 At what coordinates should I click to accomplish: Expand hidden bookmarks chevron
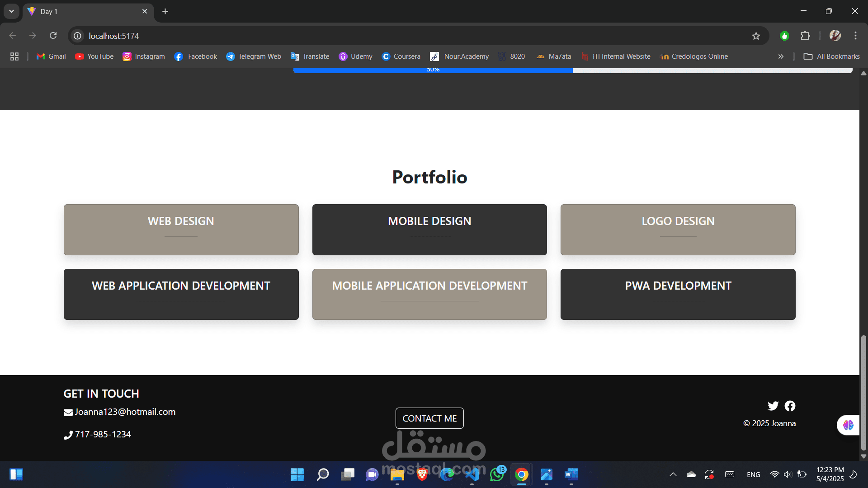point(781,56)
